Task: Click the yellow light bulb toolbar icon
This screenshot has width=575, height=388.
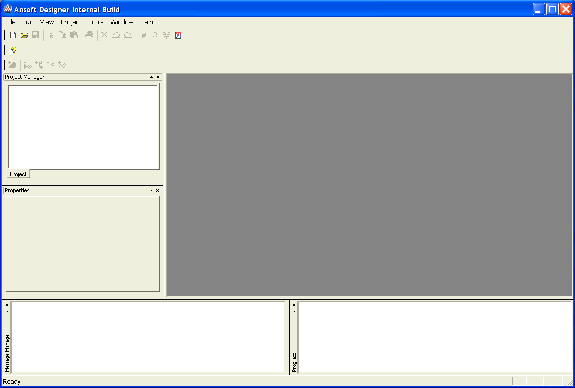Action: (x=13, y=50)
